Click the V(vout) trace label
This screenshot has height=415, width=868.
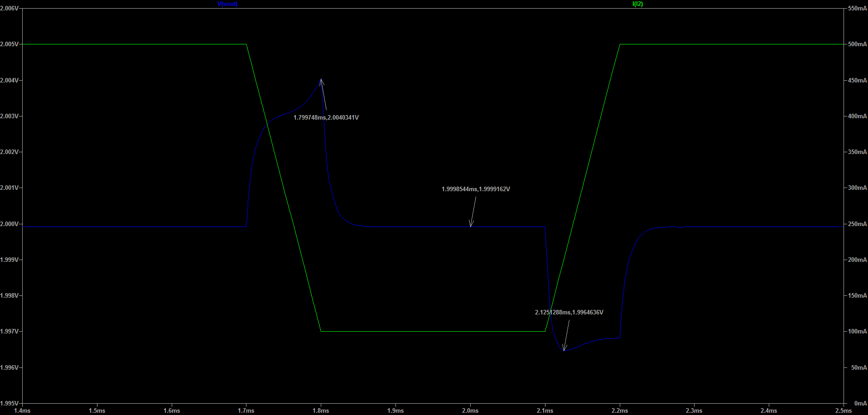tap(227, 4)
